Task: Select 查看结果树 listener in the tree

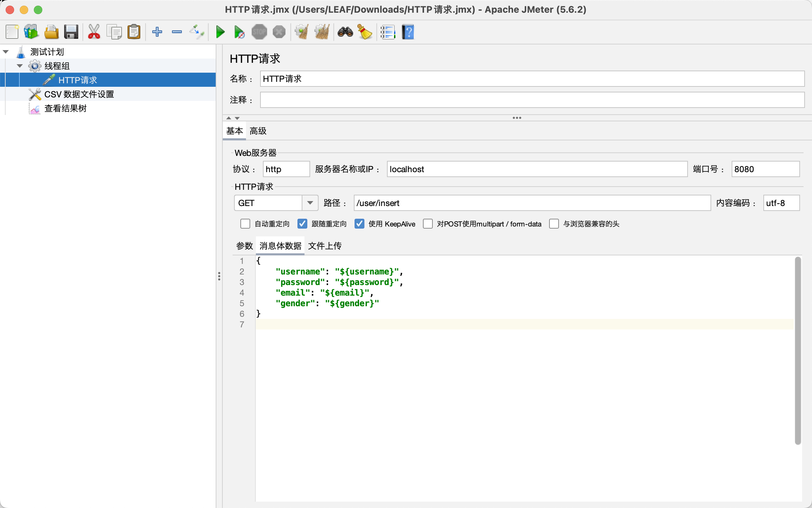Action: [x=65, y=108]
